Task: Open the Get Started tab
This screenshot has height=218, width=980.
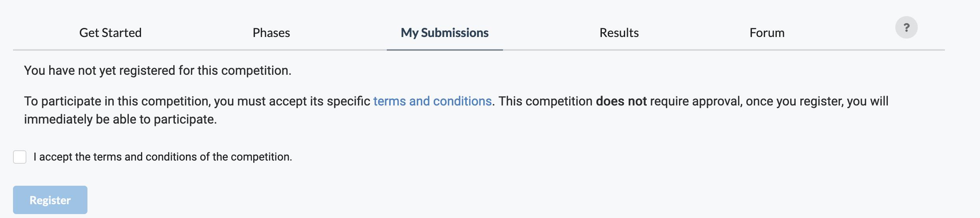Action: [x=110, y=33]
